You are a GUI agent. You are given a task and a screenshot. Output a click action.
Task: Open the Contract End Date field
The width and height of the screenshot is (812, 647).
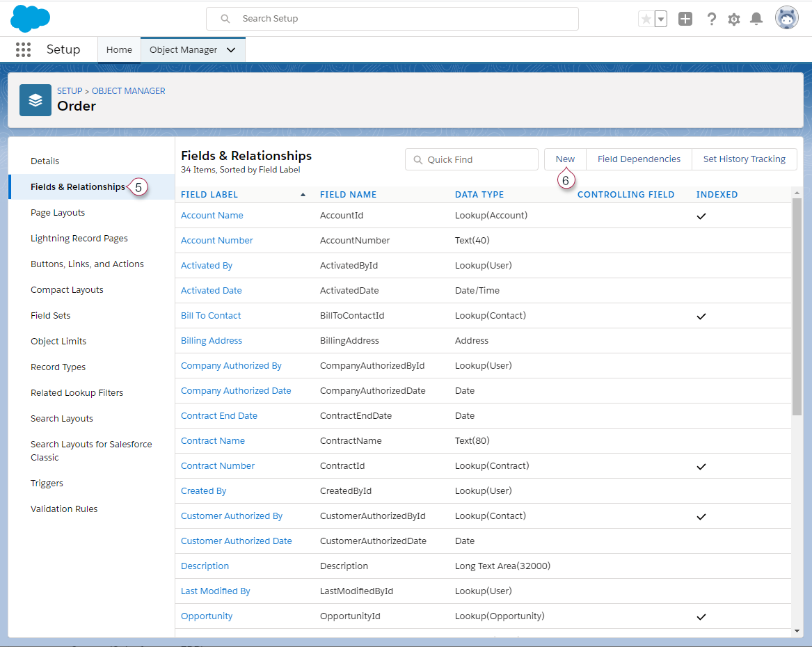coord(219,415)
